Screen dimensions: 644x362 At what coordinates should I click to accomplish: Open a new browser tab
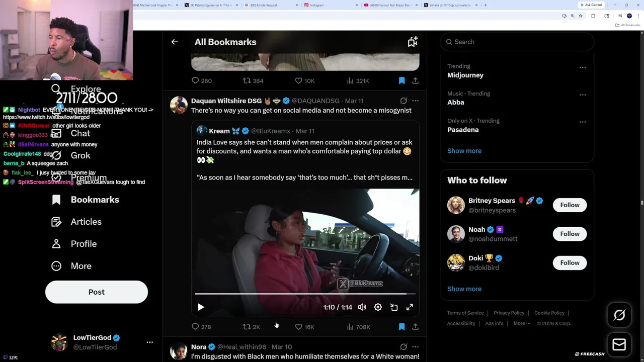tap(485, 5)
